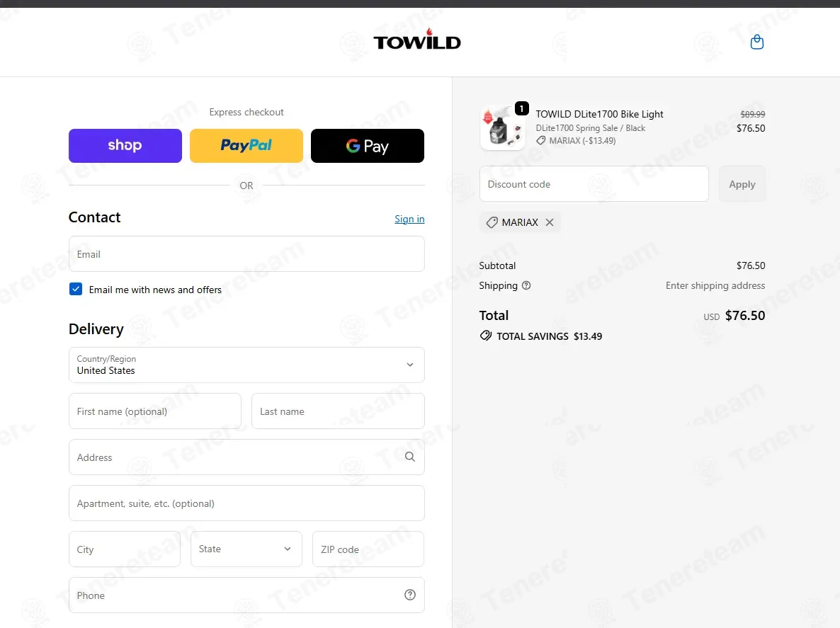Click the Enter shipping address text
This screenshot has height=628, width=840.
[715, 285]
